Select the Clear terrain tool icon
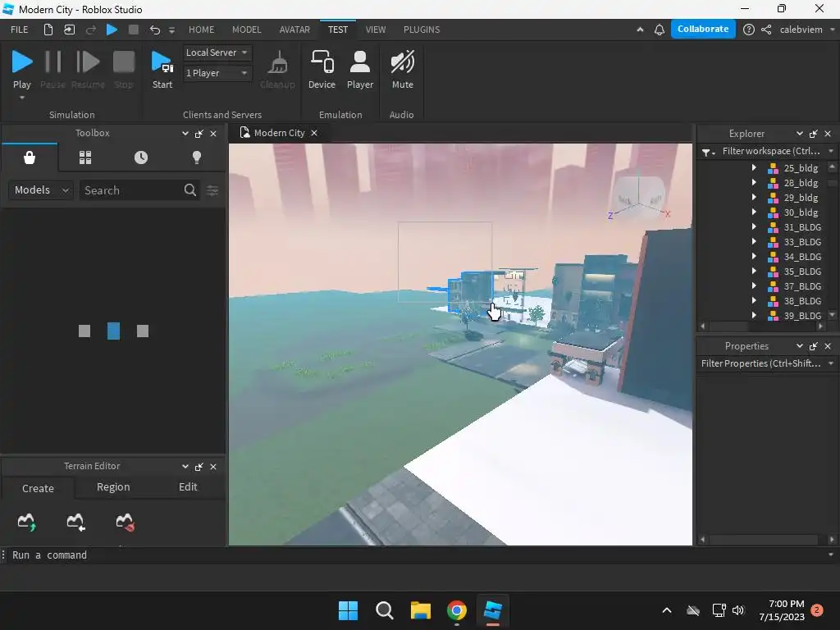 (x=125, y=521)
